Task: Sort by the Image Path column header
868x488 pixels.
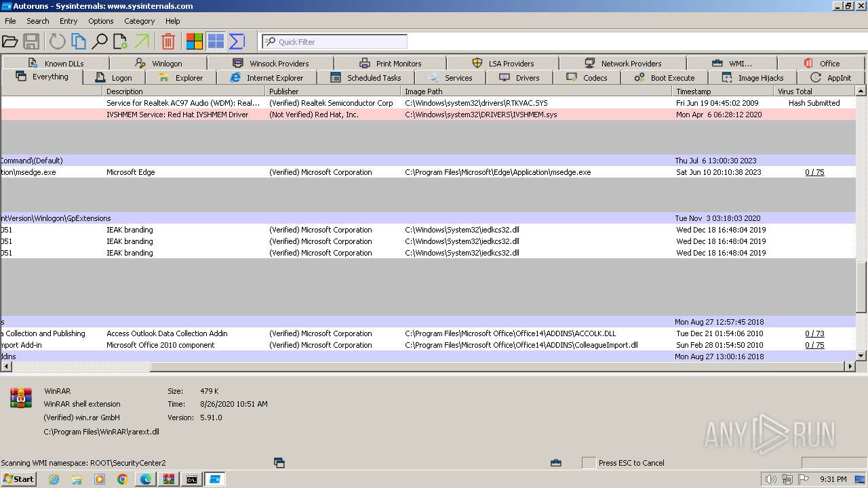Action: pyautogui.click(x=536, y=91)
